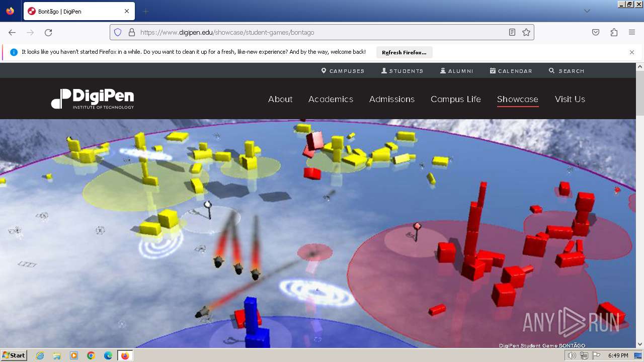This screenshot has width=644, height=362.
Task: Click the forward navigation arrow
Action: coord(30,32)
